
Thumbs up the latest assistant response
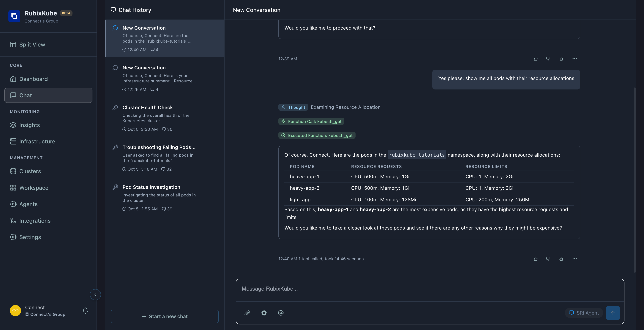click(x=536, y=259)
